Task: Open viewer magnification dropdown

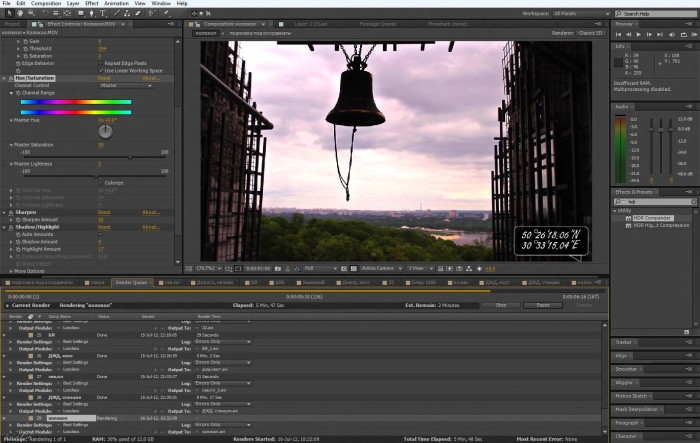Action: point(208,269)
